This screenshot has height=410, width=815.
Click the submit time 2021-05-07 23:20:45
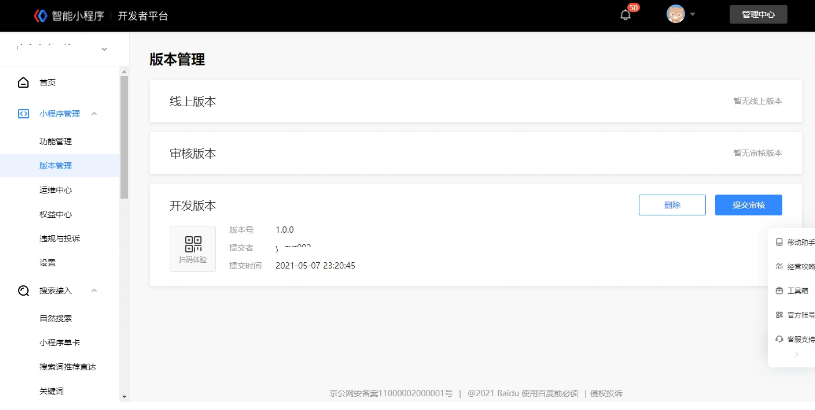pos(316,266)
